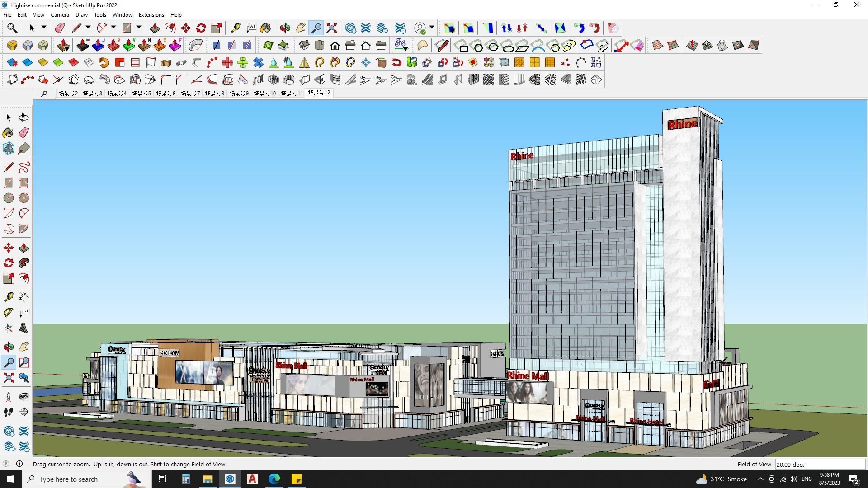Switch to scene tab 场景号2
Image resolution: width=868 pixels, height=488 pixels.
(x=68, y=94)
